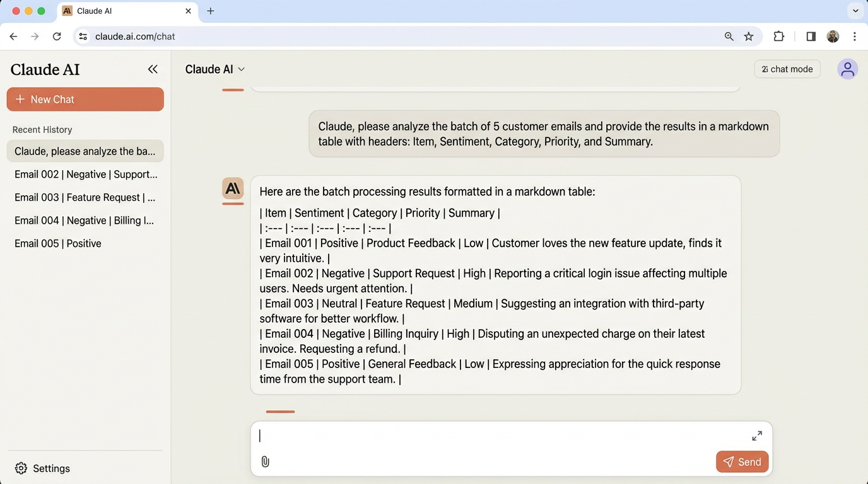Select Email 005 Positive history item

coord(58,243)
